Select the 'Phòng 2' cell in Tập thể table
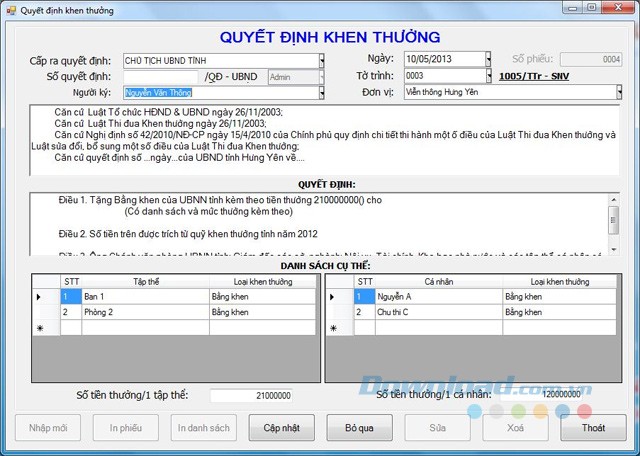 [145, 312]
